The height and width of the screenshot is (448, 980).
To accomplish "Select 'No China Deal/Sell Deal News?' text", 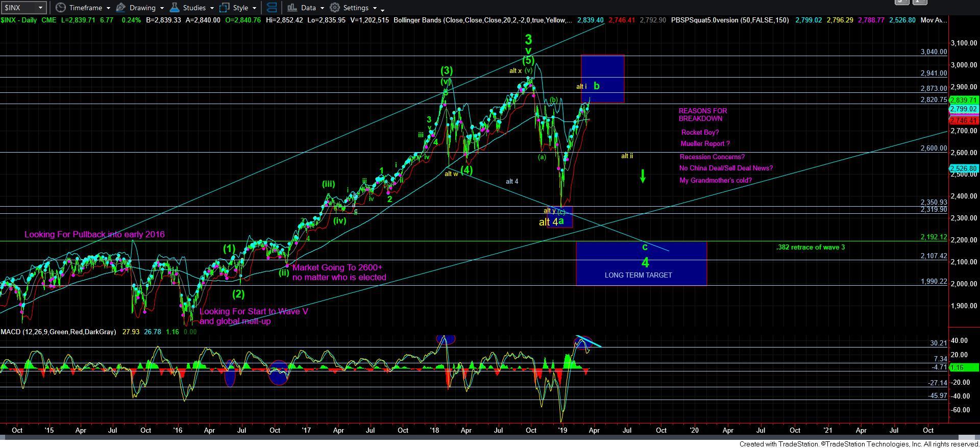I will [726, 168].
